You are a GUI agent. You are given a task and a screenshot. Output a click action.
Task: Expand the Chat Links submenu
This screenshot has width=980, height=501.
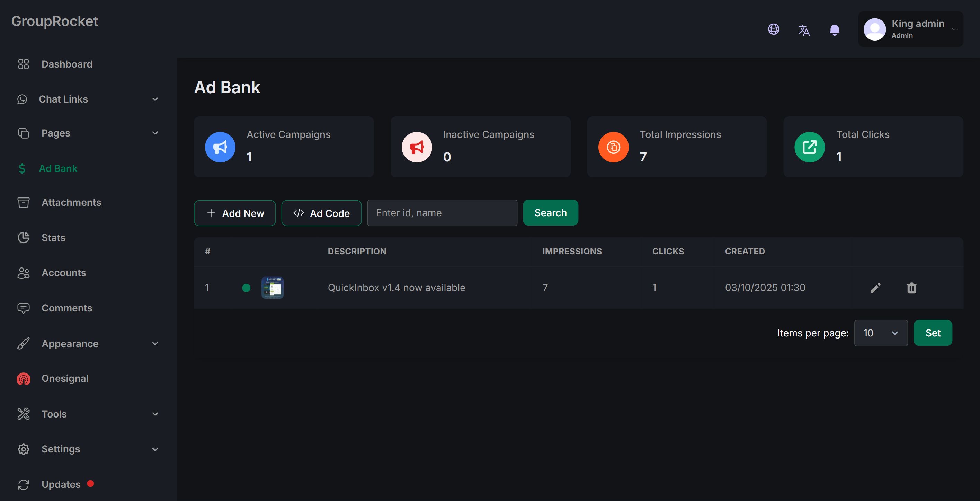155,99
